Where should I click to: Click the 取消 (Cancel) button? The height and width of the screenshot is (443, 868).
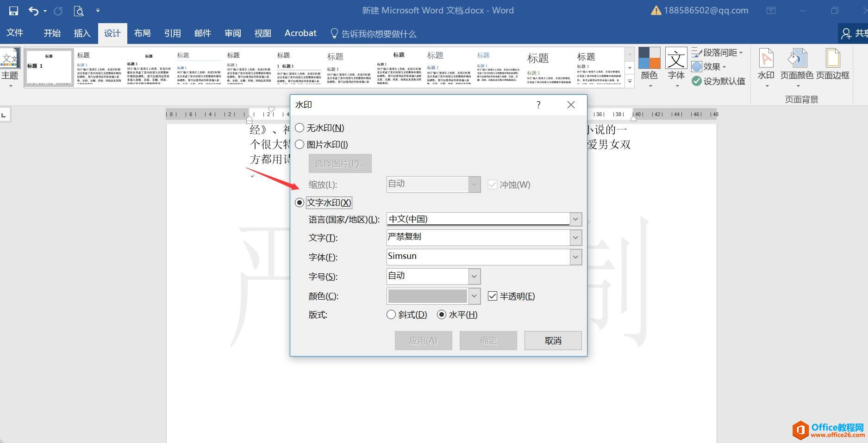pos(552,340)
